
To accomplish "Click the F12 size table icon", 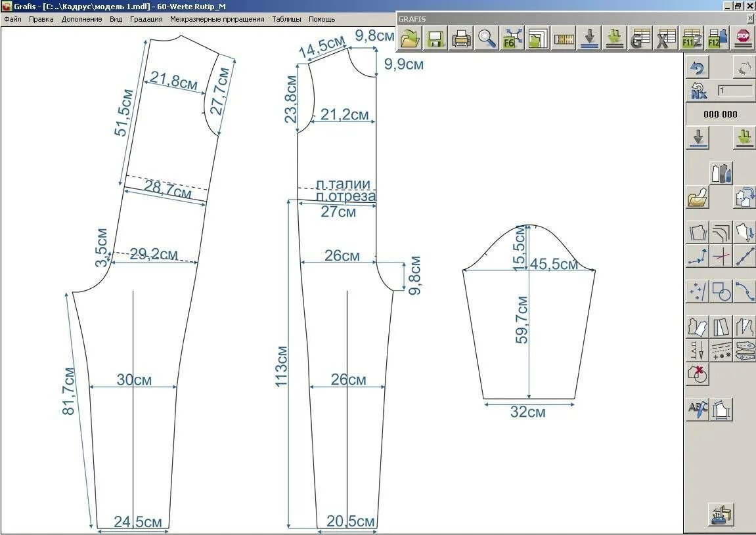I will pyautogui.click(x=717, y=38).
